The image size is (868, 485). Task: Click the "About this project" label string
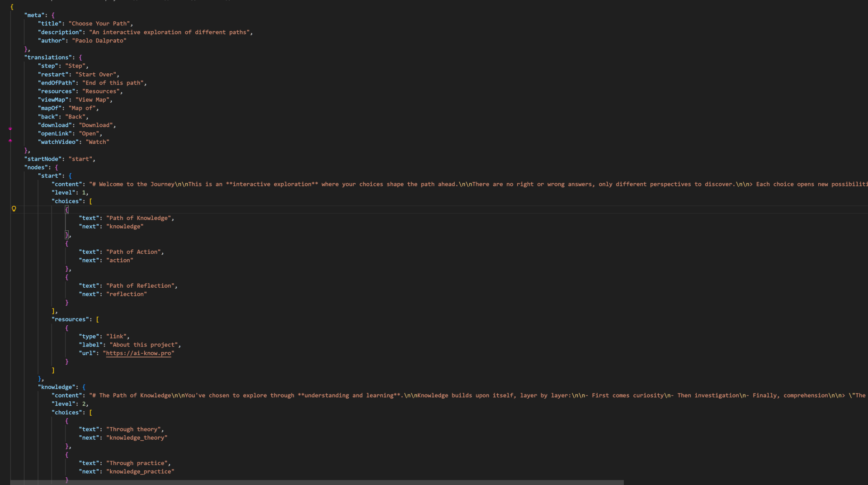[145, 345]
